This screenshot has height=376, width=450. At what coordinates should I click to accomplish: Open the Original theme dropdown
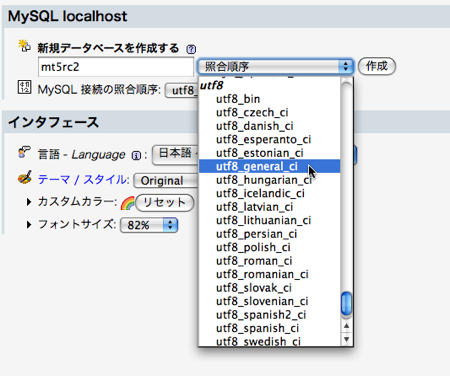click(x=166, y=181)
